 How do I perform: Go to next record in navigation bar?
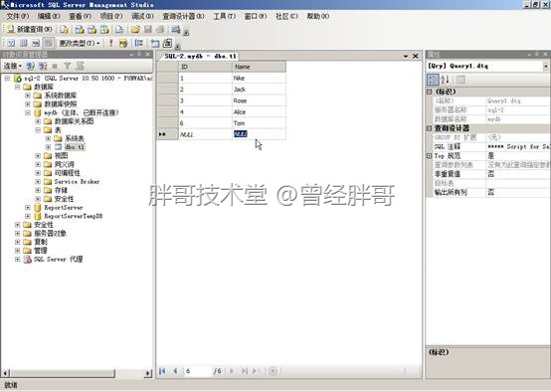(x=232, y=370)
